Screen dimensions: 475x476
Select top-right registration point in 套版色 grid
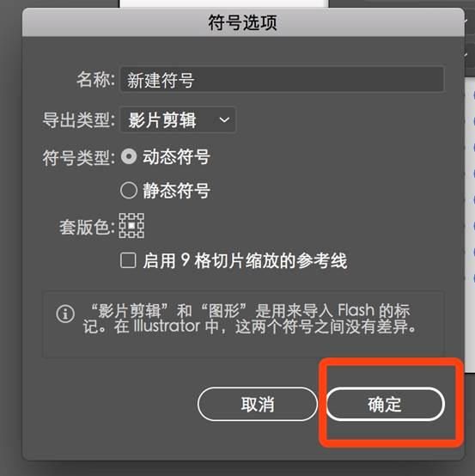[x=141, y=217]
